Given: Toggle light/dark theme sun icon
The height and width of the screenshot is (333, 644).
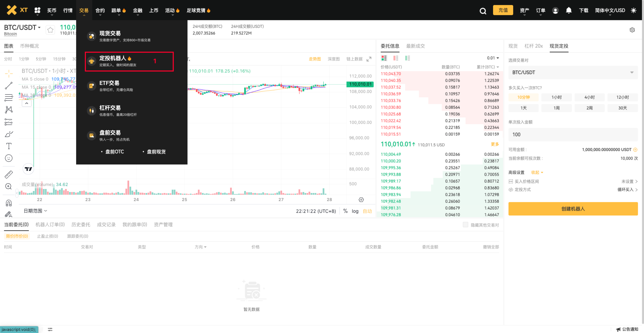Looking at the screenshot, I should [x=633, y=11].
